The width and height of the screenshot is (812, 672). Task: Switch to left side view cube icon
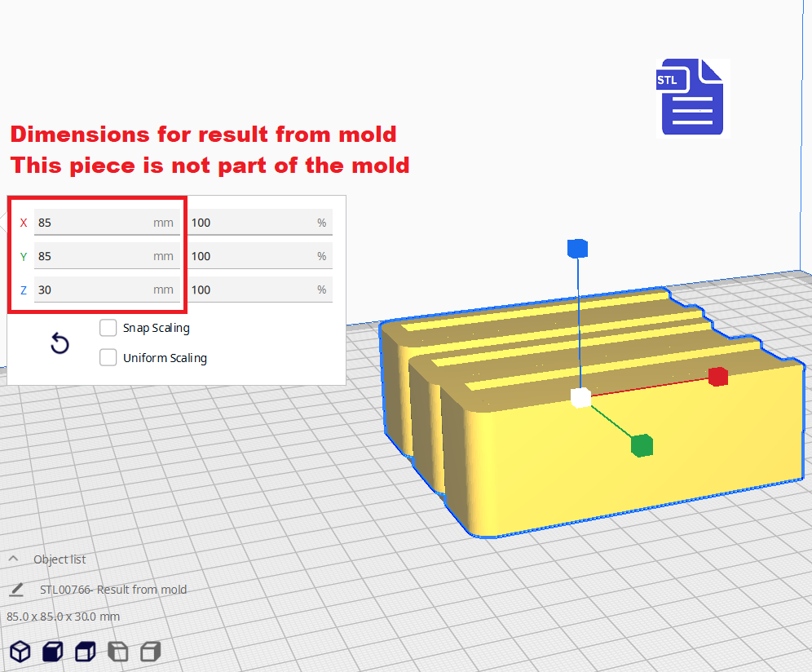118,652
